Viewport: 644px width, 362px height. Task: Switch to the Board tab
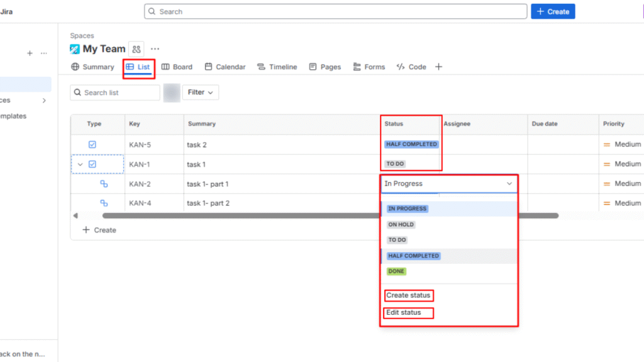click(177, 67)
